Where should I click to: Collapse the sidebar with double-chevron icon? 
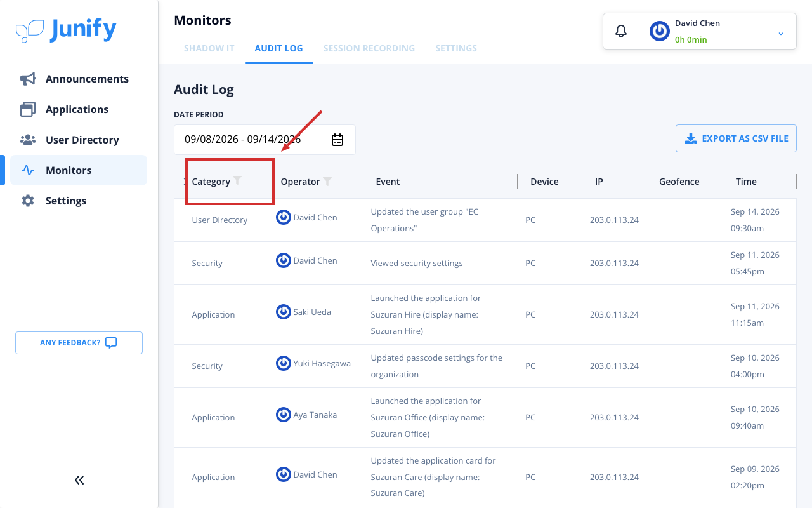(x=79, y=480)
